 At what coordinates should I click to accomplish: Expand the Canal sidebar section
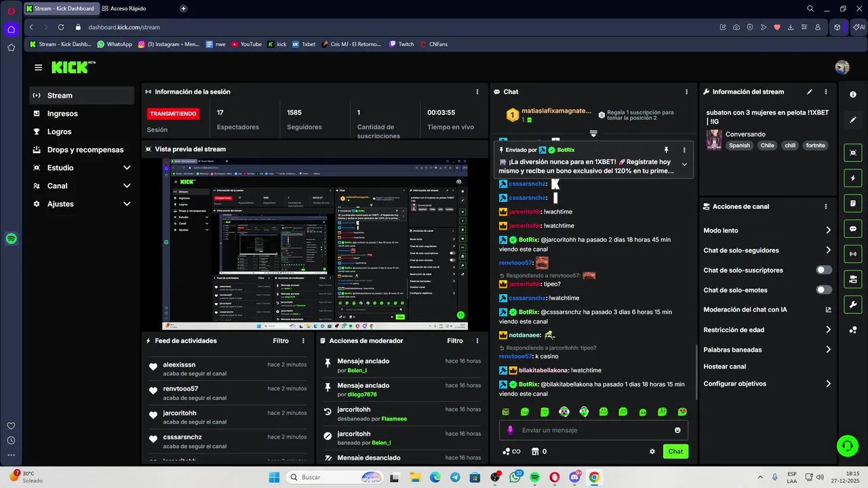pos(127,186)
